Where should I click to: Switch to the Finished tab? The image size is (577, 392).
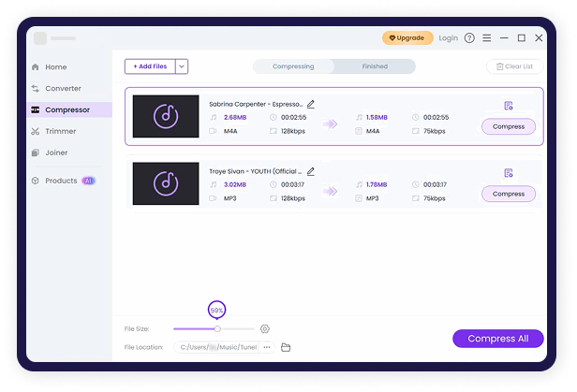[x=375, y=66]
